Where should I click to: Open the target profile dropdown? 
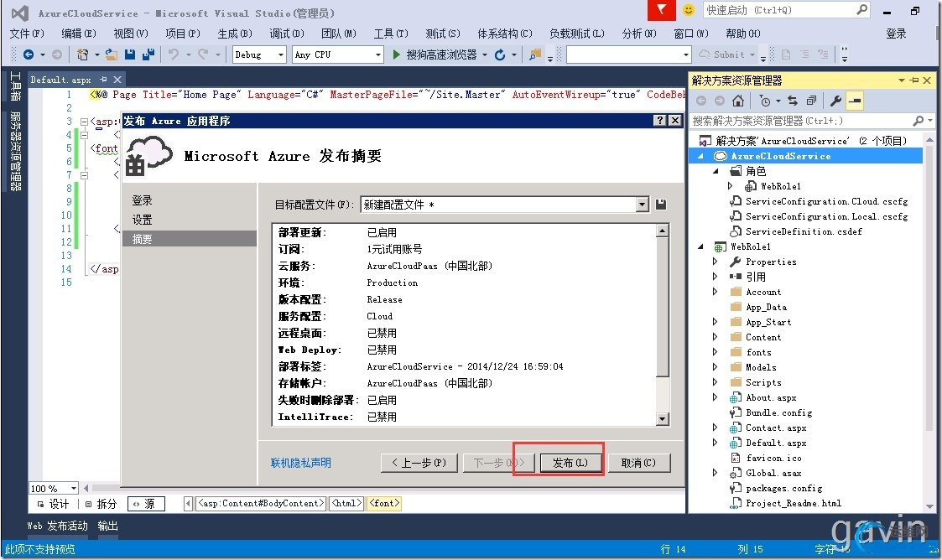[x=643, y=205]
